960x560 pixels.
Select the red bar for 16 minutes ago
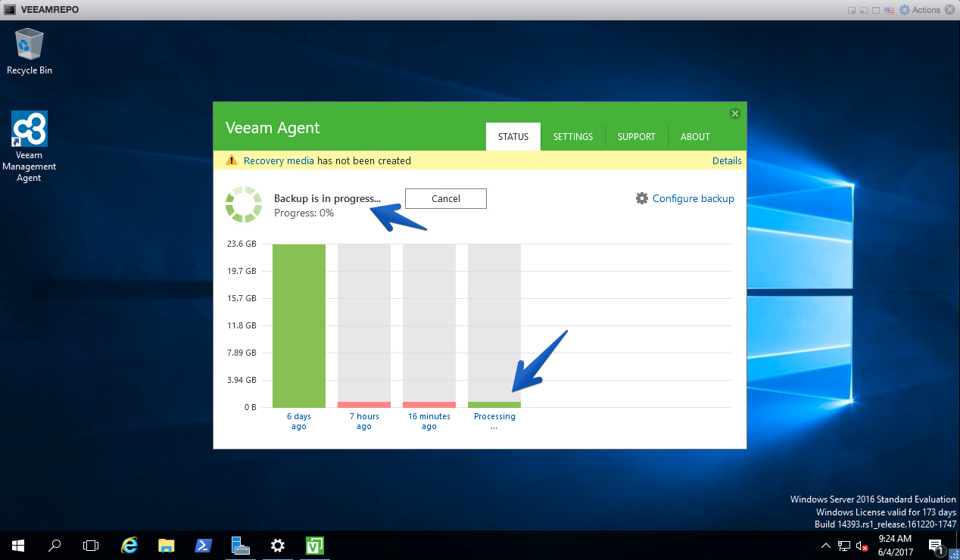coord(429,405)
